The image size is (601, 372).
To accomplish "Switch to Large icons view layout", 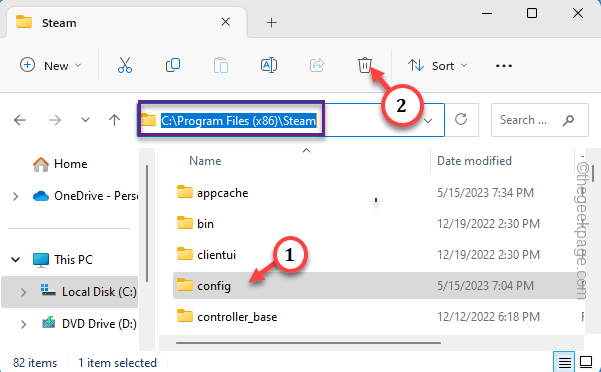I will point(586,362).
